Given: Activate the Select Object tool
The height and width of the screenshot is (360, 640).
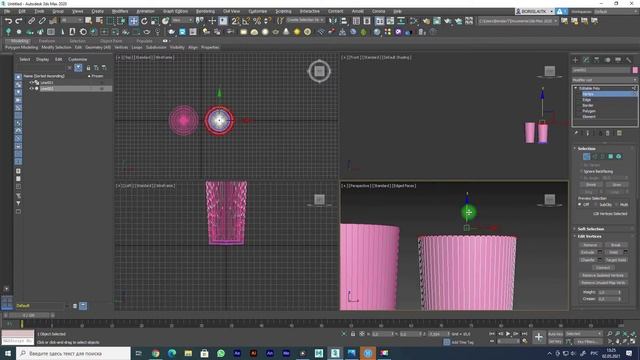Looking at the screenshot, I should click(x=89, y=20).
